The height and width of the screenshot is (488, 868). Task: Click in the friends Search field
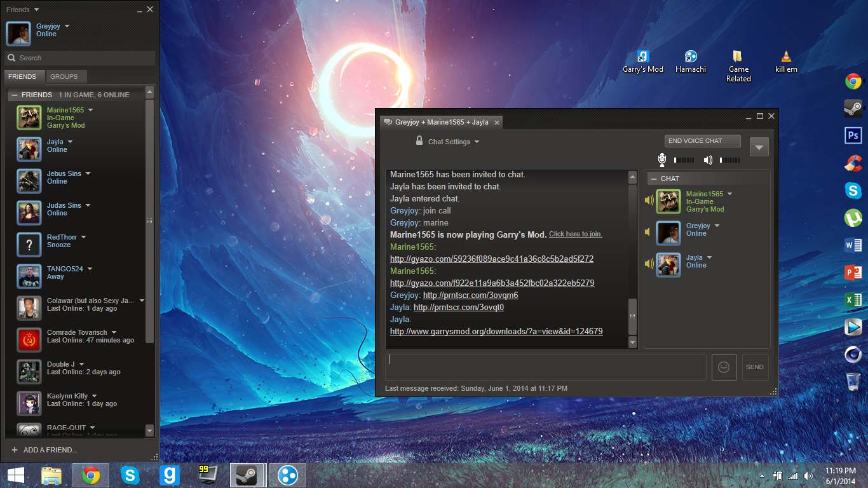click(x=80, y=58)
